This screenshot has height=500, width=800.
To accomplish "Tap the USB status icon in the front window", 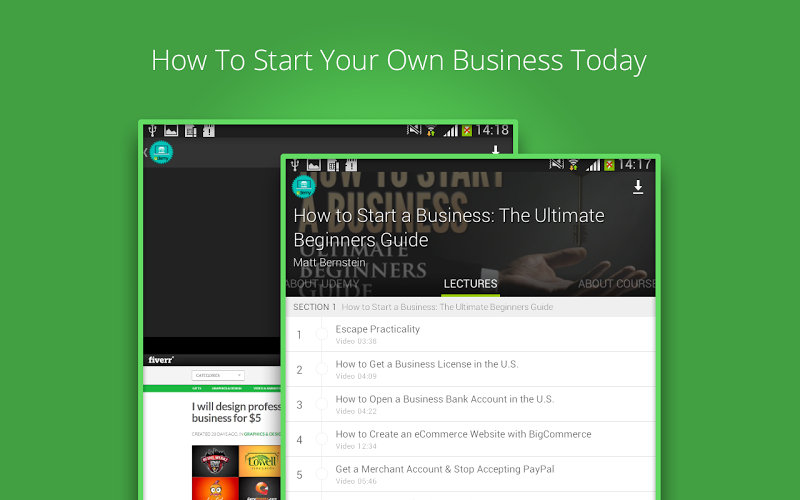I will pyautogui.click(x=295, y=165).
